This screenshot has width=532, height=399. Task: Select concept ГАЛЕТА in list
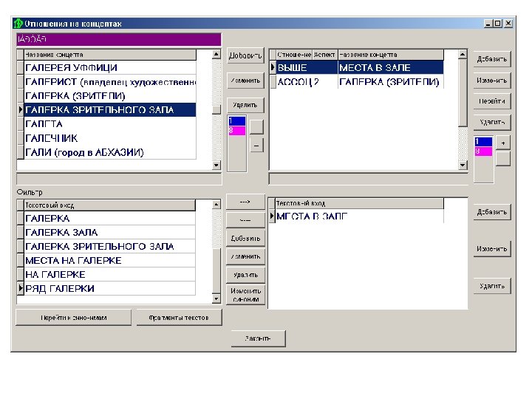pyautogui.click(x=110, y=124)
